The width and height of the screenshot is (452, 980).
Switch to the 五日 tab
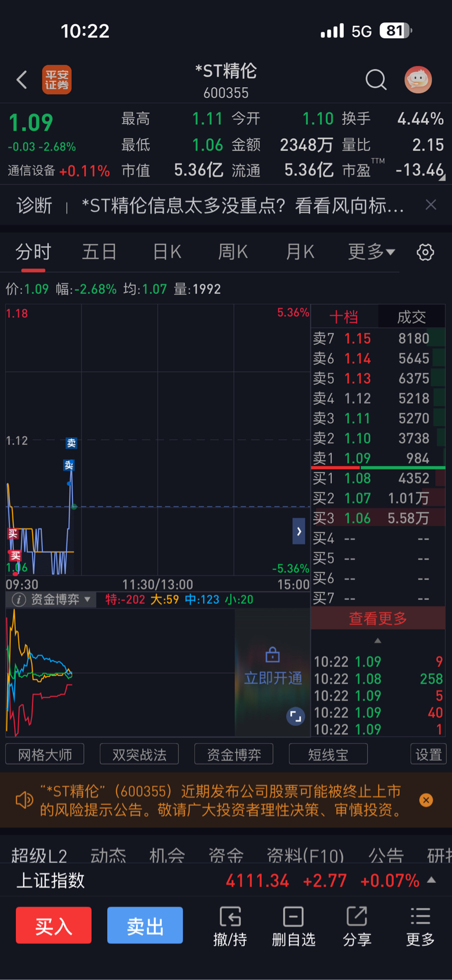point(99,252)
